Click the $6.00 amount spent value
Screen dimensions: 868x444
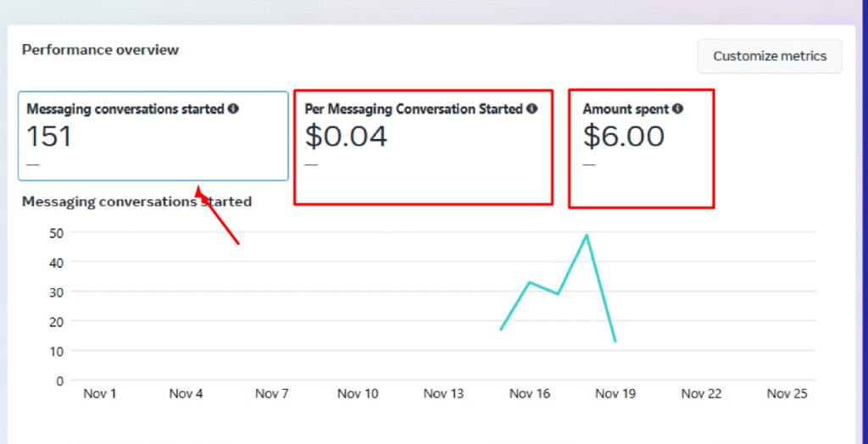pos(623,136)
